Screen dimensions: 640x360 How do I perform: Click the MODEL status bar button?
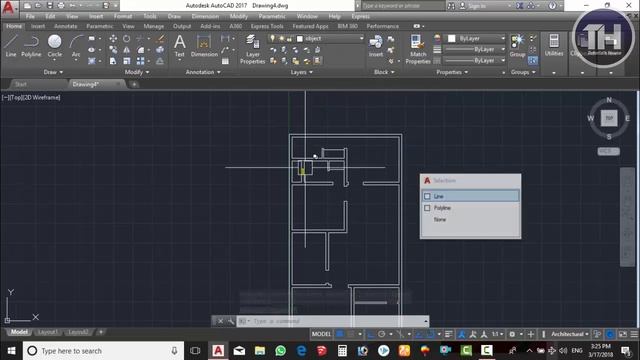[x=321, y=334]
